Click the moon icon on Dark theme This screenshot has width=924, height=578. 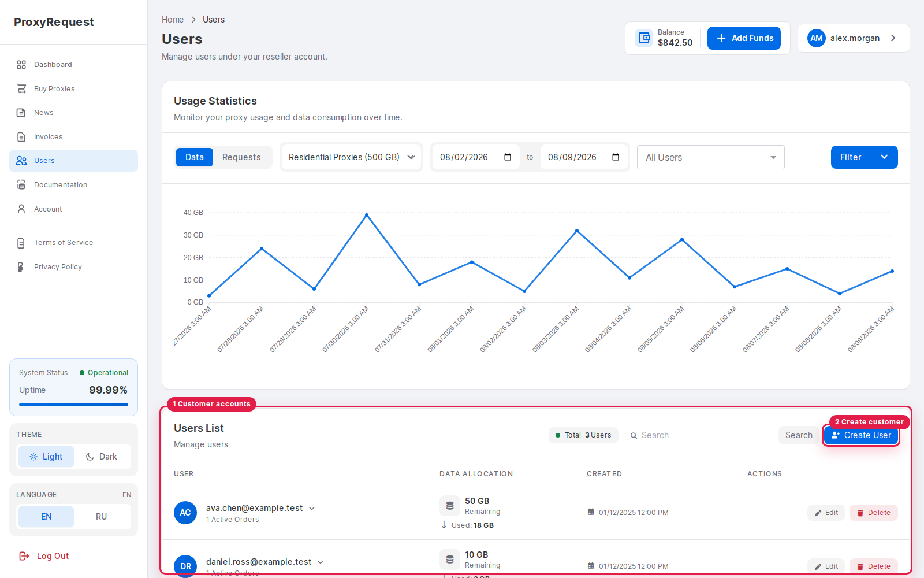pyautogui.click(x=90, y=457)
